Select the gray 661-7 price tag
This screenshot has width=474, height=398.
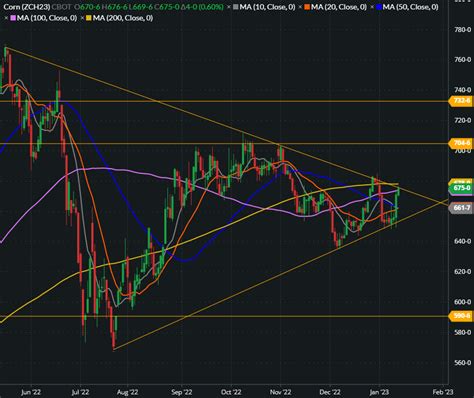pyautogui.click(x=461, y=208)
